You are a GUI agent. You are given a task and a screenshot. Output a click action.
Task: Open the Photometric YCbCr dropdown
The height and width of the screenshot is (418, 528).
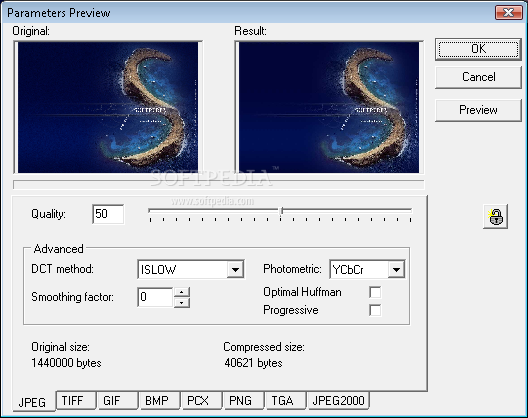tap(396, 269)
